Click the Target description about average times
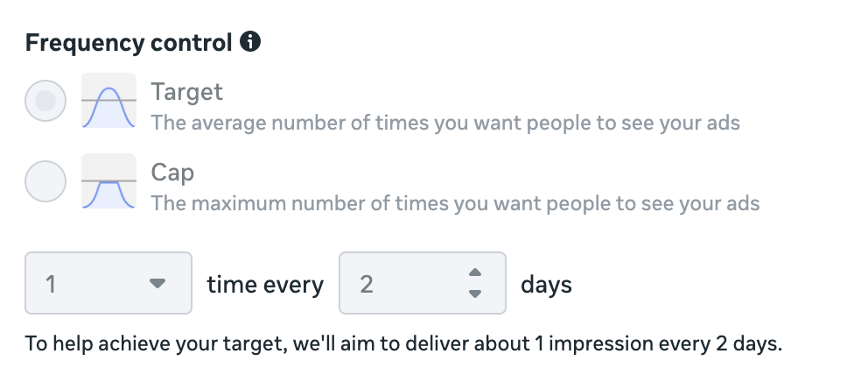This screenshot has width=868, height=375. 445,123
